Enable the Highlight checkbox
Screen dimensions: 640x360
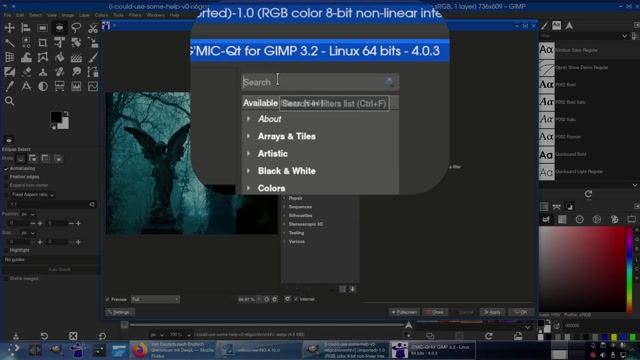[x=6, y=250]
